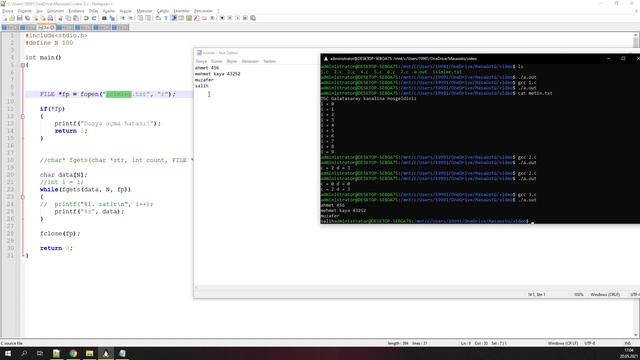This screenshot has width=640, height=360.
Task: Click the Print toolbar icon
Action: (50, 18)
